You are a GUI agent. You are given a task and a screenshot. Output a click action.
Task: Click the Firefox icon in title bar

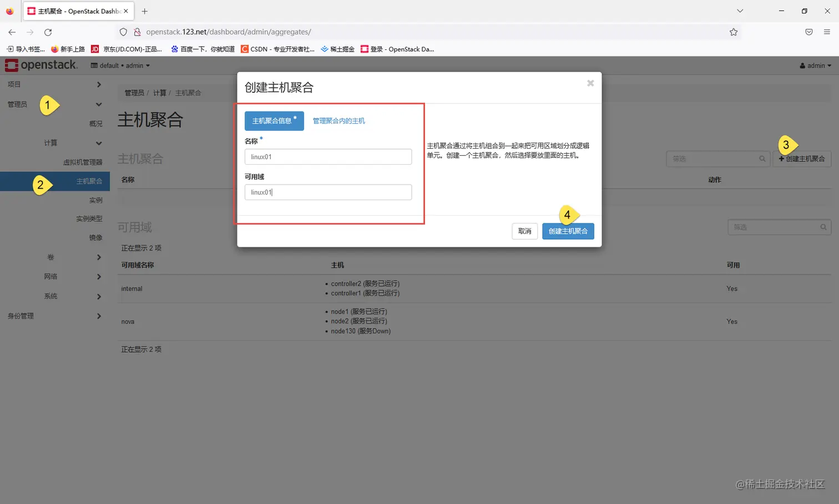point(9,11)
